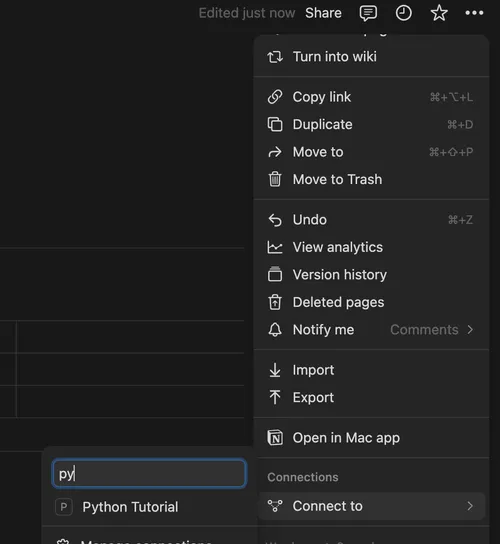Image resolution: width=500 pixels, height=544 pixels.
Task: Open Version history
Action: click(x=371, y=275)
